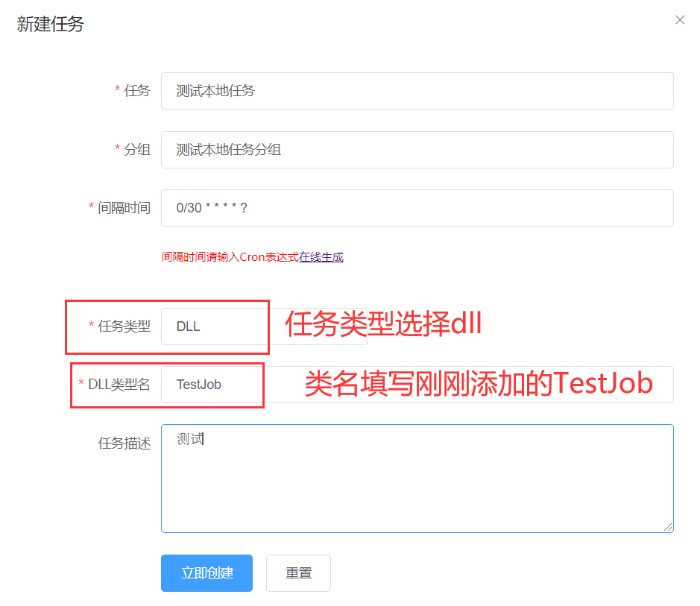This screenshot has height=606, width=700.
Task: Focus the 任务描述 text area
Action: tap(417, 478)
